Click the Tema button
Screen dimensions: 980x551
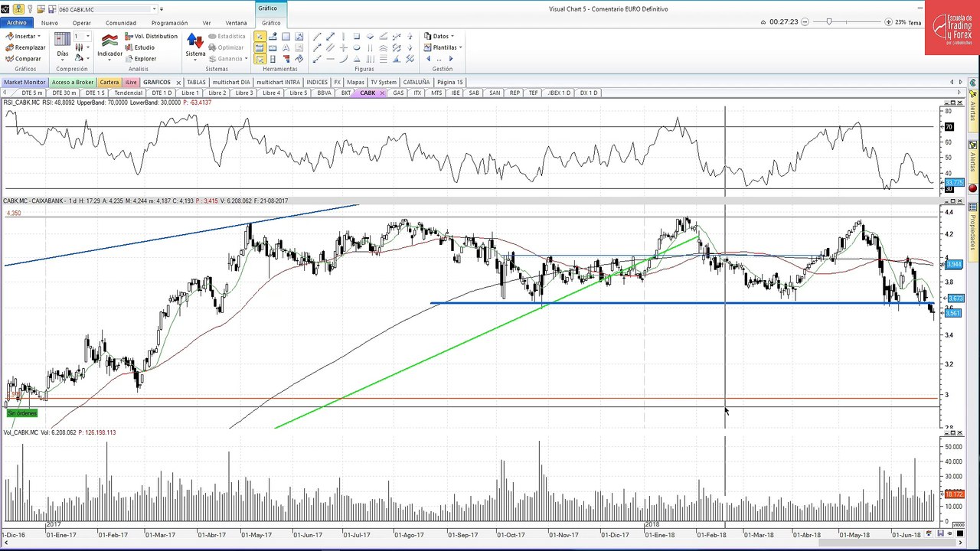pos(915,23)
